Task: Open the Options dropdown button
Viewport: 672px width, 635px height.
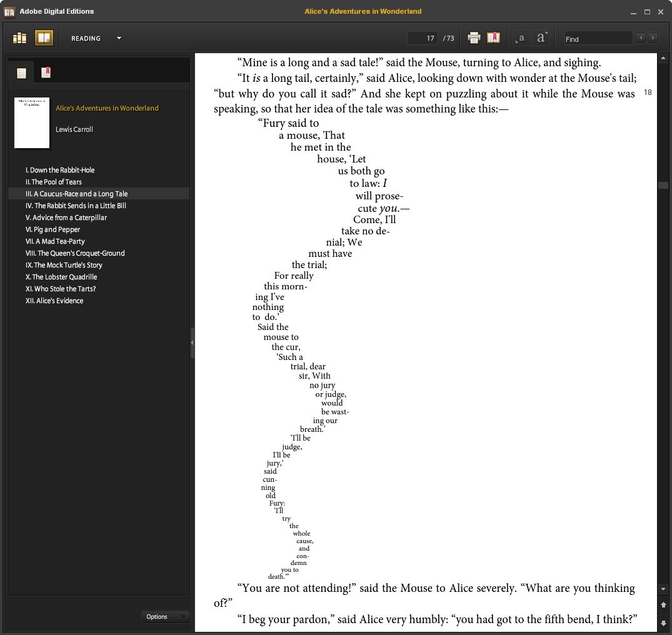Action: (x=165, y=617)
